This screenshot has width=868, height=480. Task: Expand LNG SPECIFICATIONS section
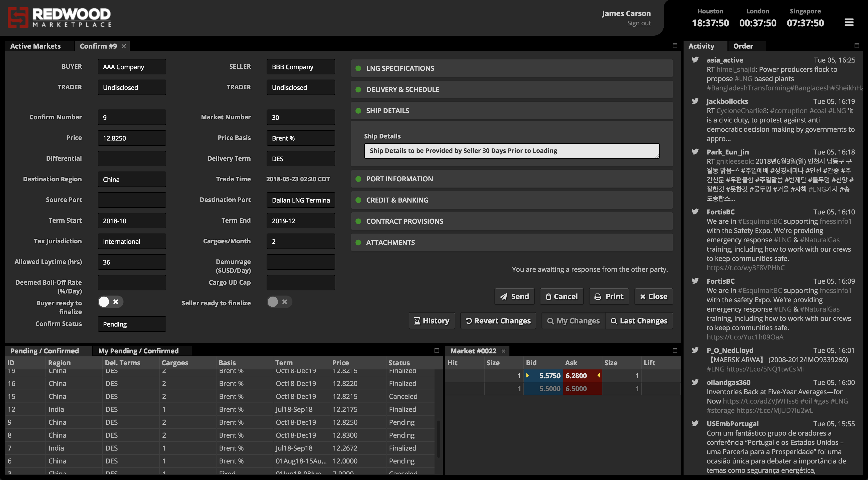tap(512, 68)
